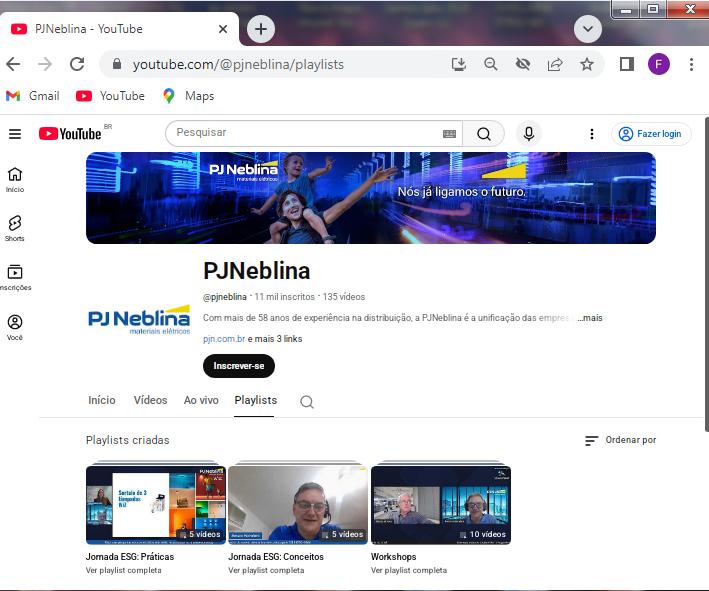Switch to the Vídeos tab

tap(150, 400)
